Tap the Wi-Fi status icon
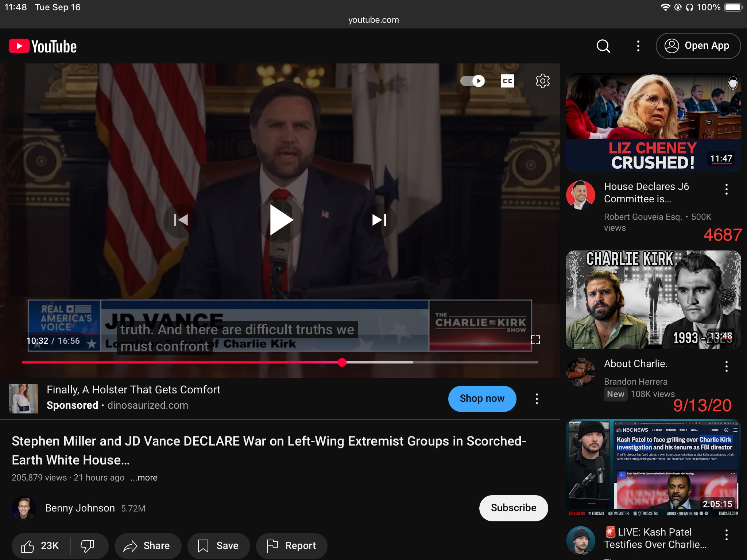The height and width of the screenshot is (560, 747). (x=665, y=7)
